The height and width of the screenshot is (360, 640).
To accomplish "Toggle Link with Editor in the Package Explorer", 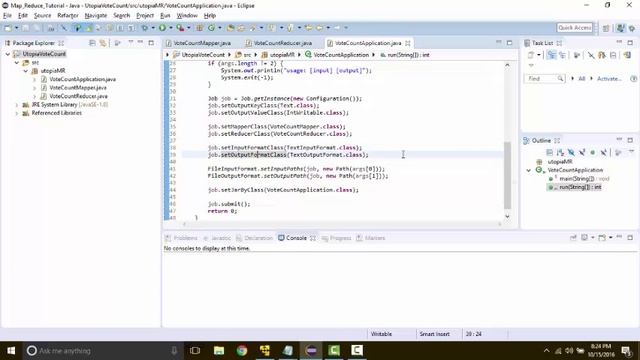I will tap(103, 43).
